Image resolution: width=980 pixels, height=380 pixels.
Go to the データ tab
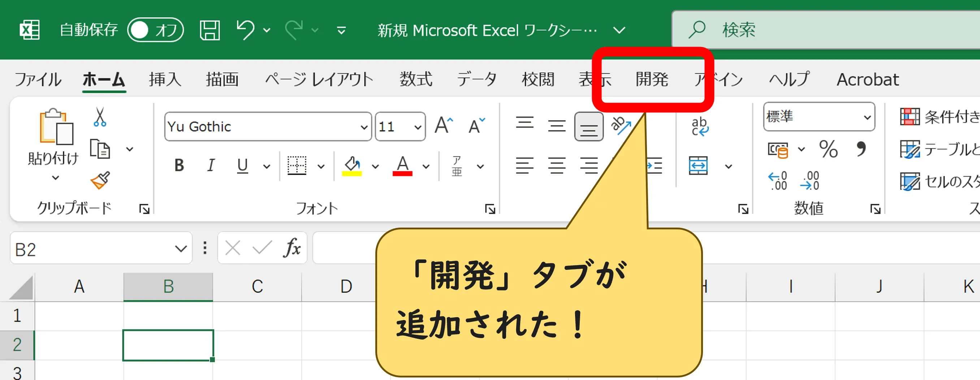click(477, 79)
